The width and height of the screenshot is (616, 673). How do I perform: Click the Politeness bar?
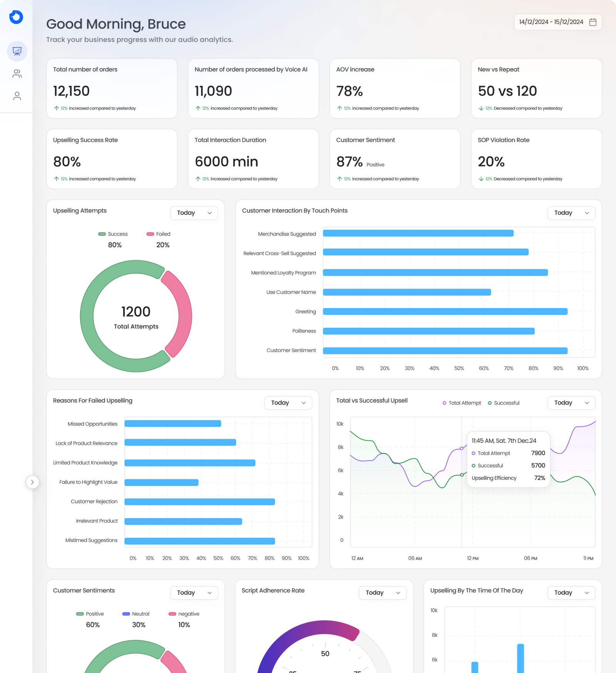[x=429, y=331]
